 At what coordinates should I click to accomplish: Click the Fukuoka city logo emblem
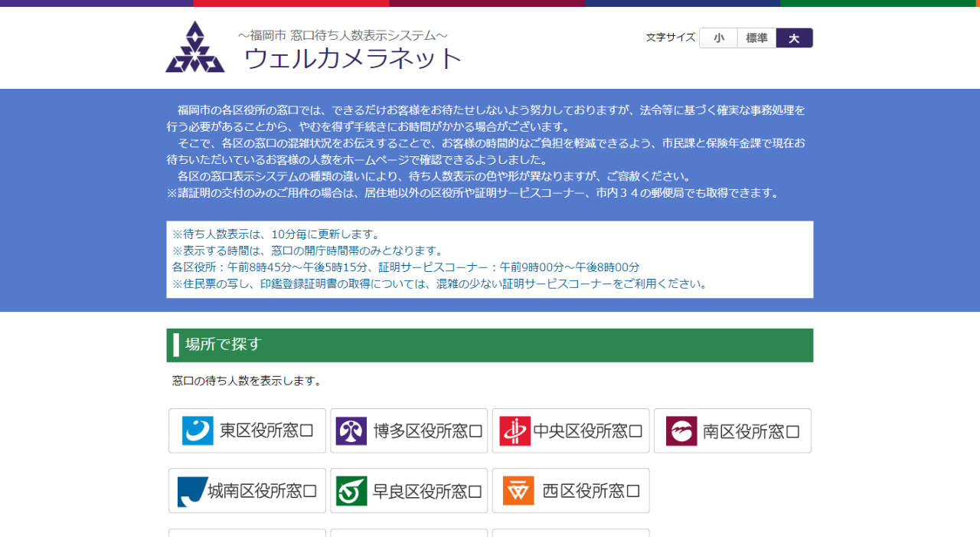[x=195, y=47]
